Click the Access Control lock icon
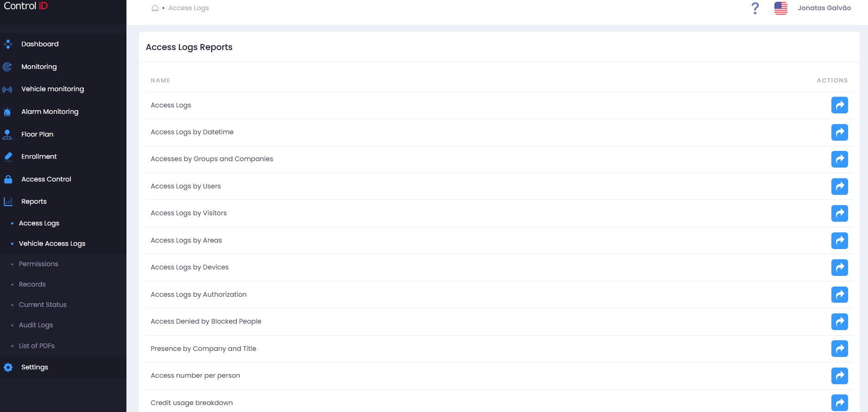868x412 pixels. tap(8, 179)
